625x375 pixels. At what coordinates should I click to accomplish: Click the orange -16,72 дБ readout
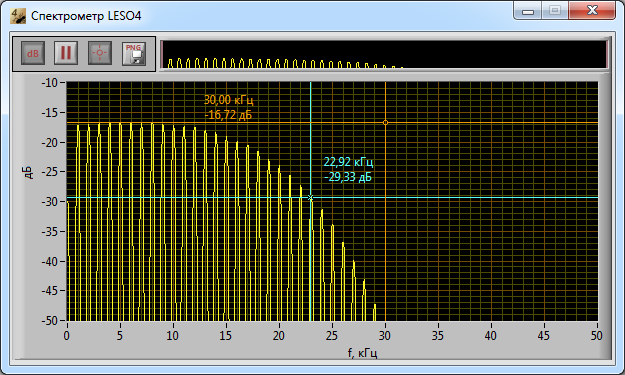pyautogui.click(x=228, y=115)
